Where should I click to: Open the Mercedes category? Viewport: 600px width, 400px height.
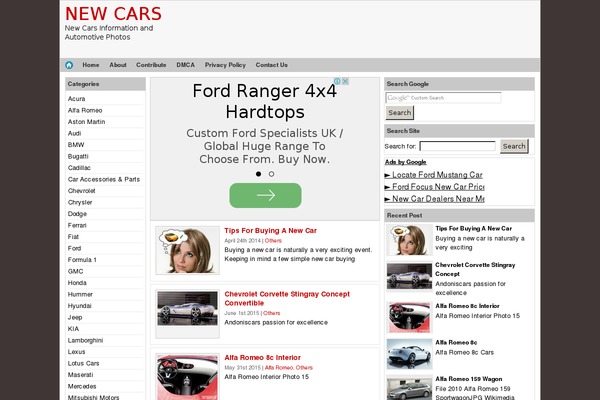tap(82, 386)
